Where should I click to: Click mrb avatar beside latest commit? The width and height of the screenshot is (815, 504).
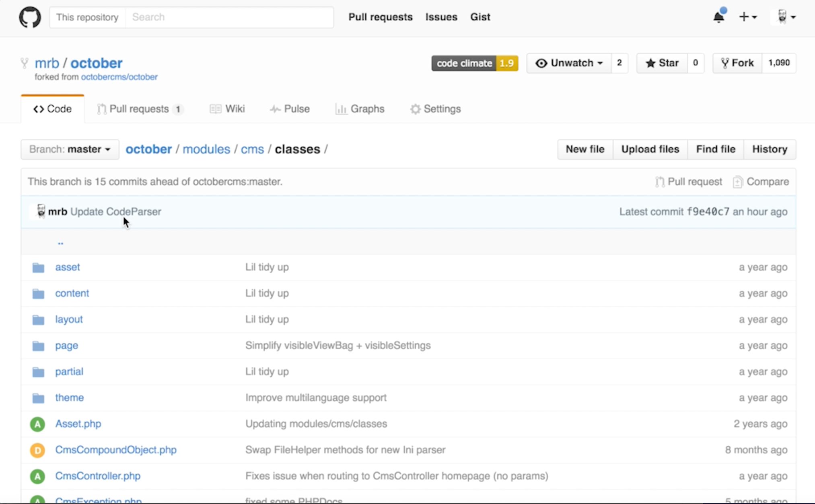(41, 211)
